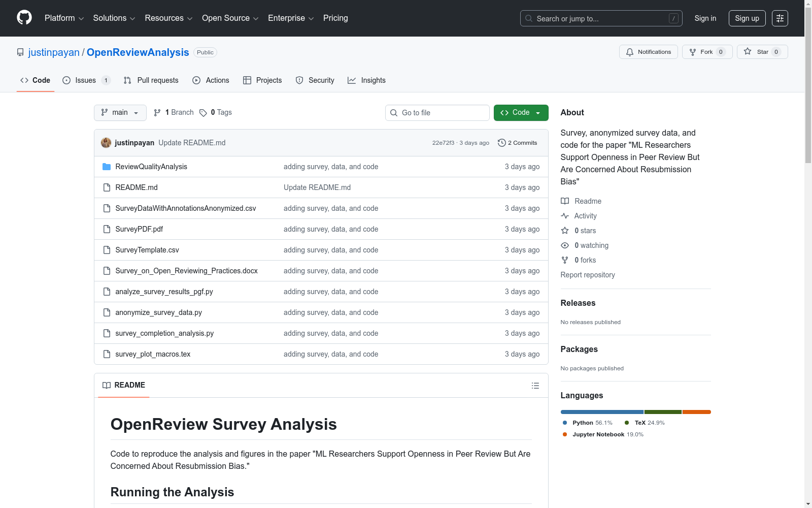Click the history clock icon by 2 Commits
The width and height of the screenshot is (812, 508).
coord(501,143)
